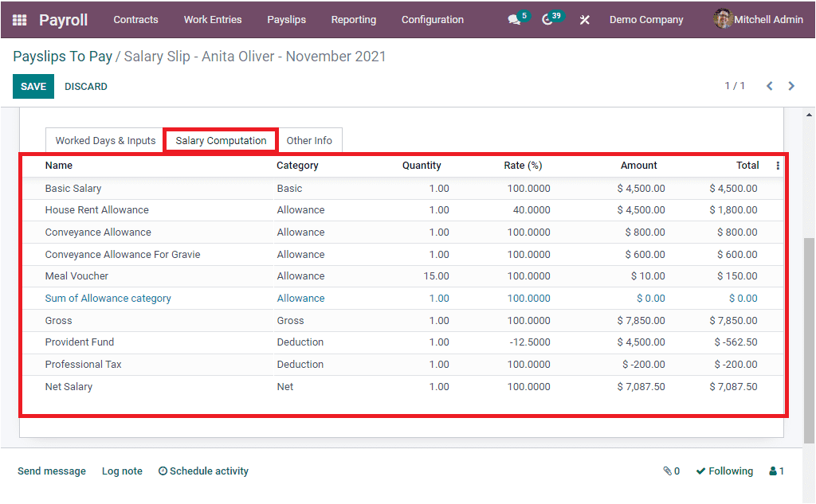Open the messaging conversations icon
The height and width of the screenshot is (504, 816).
pyautogui.click(x=512, y=19)
